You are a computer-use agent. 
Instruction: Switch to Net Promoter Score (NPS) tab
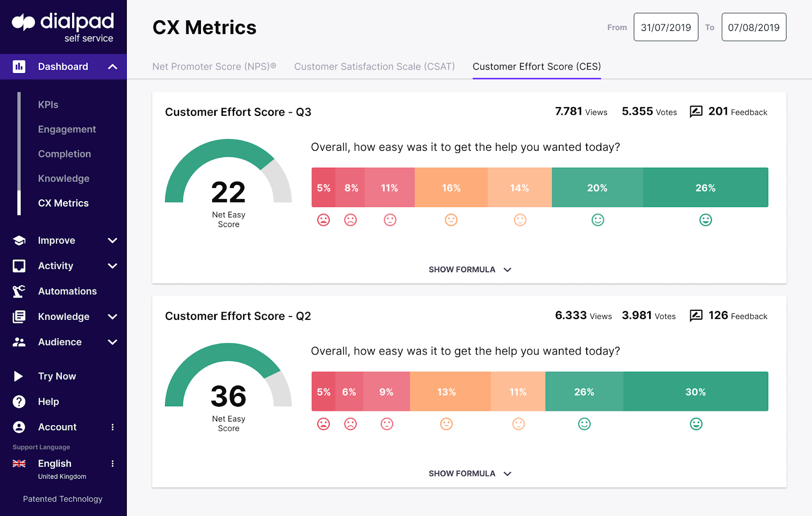tap(214, 67)
